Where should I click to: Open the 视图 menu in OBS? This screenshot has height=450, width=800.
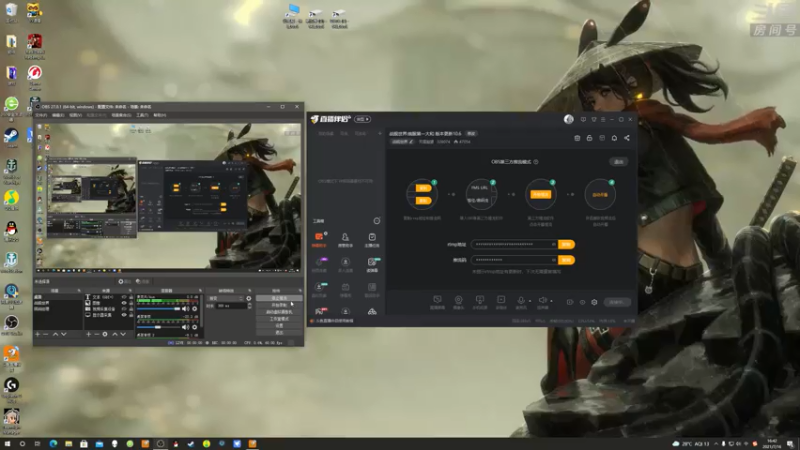(76, 115)
